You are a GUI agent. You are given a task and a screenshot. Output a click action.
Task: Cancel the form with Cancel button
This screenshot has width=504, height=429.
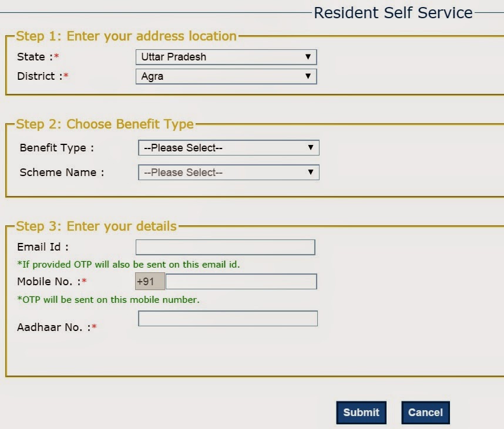[x=425, y=413]
